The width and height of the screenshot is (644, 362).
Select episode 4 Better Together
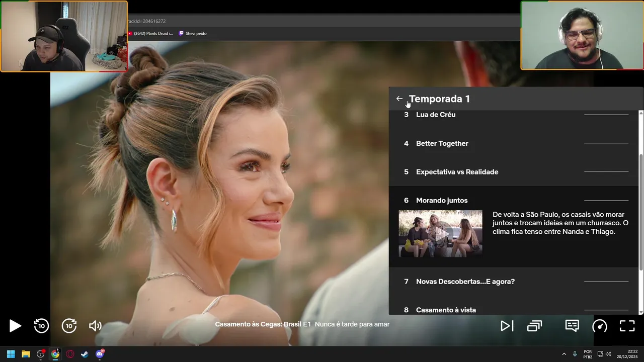[x=513, y=143]
